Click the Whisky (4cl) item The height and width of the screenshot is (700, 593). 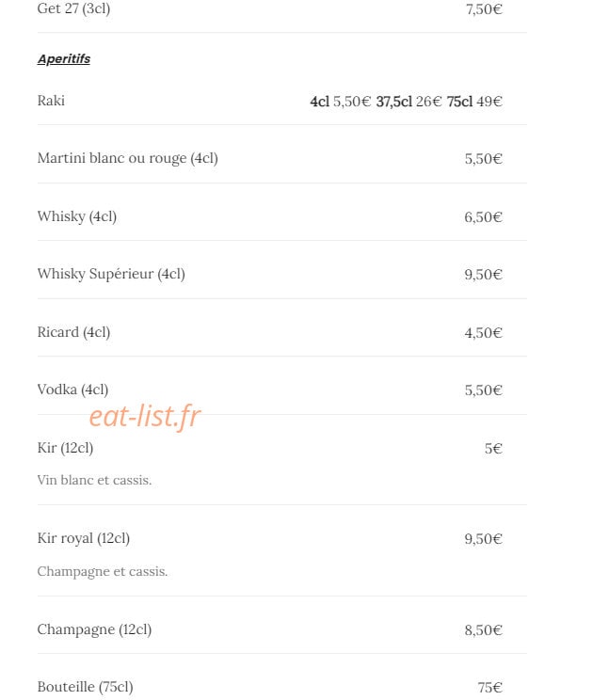77,216
